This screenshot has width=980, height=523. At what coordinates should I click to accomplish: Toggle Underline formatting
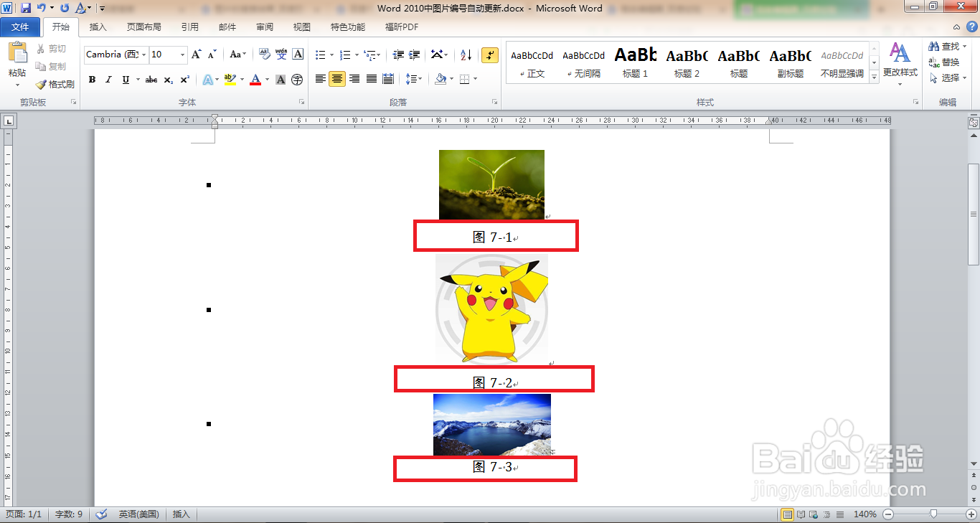[126, 80]
